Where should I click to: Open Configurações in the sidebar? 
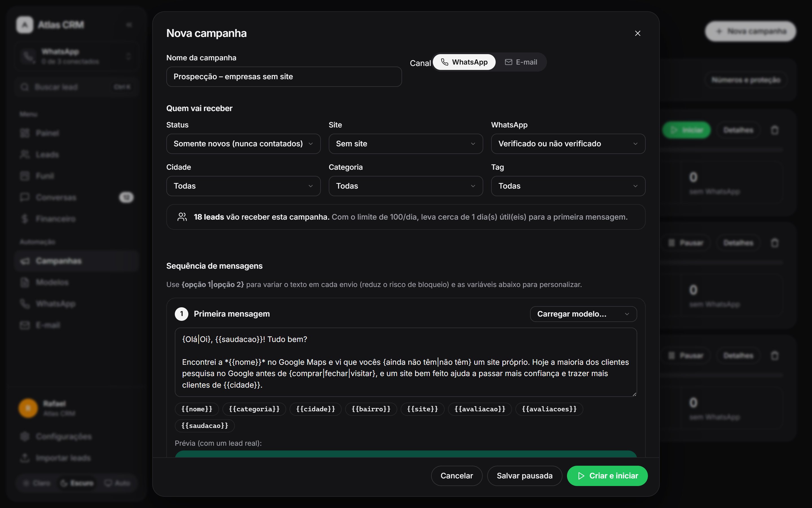77,436
